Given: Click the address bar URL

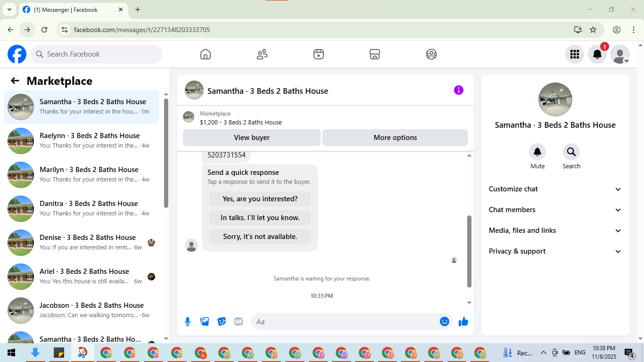Looking at the screenshot, I should click(142, 30).
